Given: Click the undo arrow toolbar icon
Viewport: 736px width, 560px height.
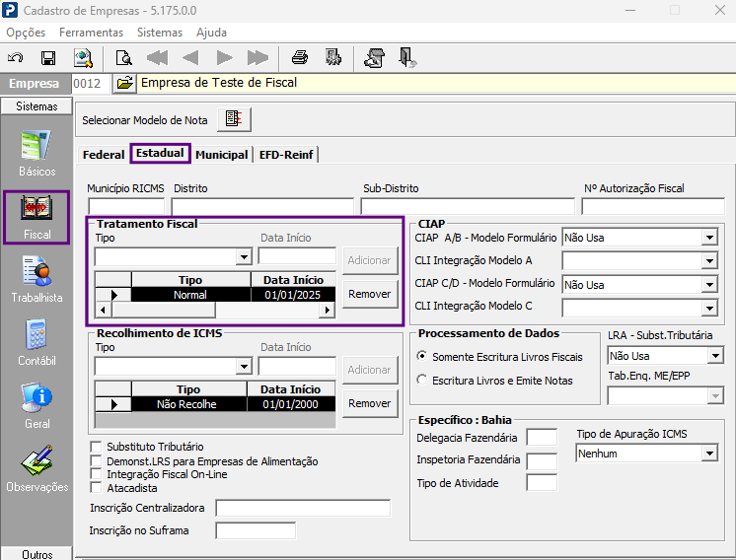Looking at the screenshot, I should tap(15, 57).
